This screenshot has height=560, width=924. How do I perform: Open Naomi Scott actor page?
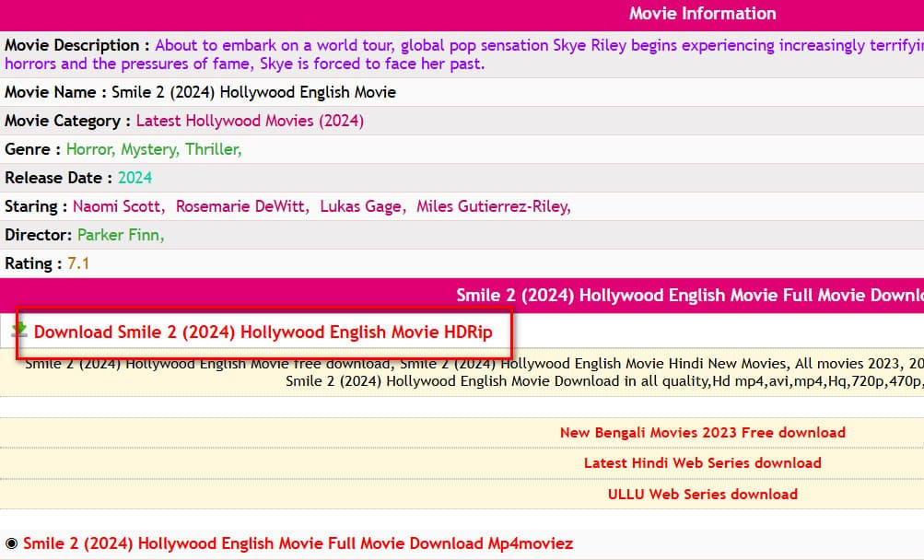tap(119, 207)
